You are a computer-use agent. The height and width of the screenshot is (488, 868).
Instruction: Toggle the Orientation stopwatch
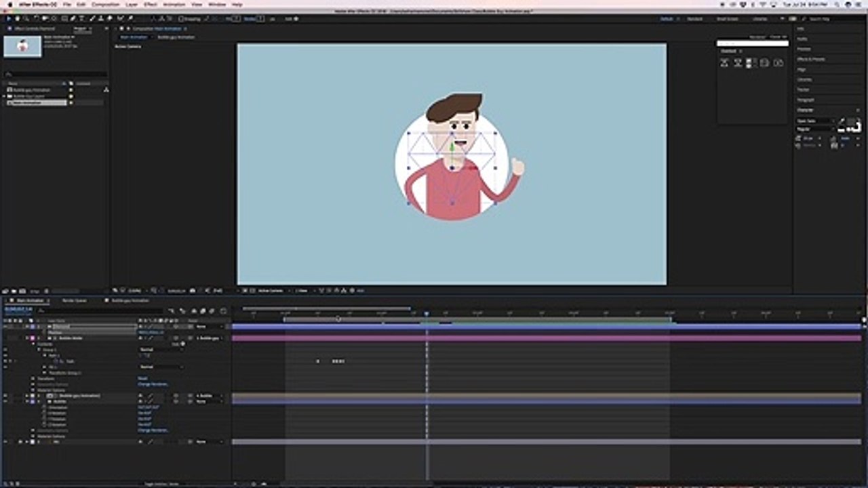click(x=45, y=407)
